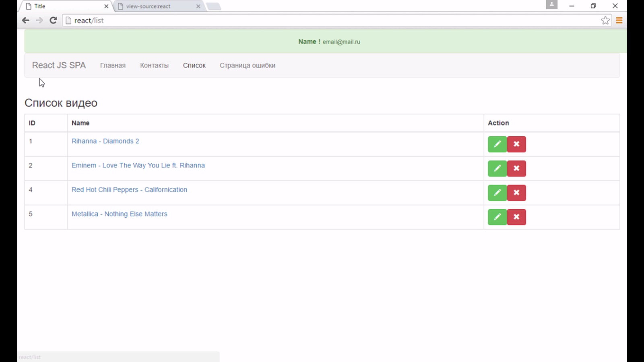Viewport: 644px width, 362px height.
Task: Restore down the browser window
Action: click(593, 6)
